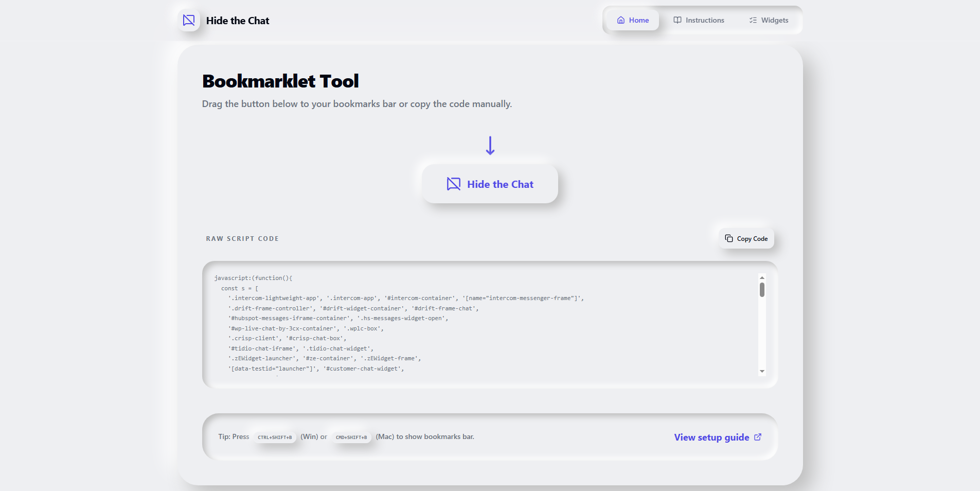Viewport: 980px width, 491px height.
Task: Click the house icon on the Home tab
Action: (620, 20)
